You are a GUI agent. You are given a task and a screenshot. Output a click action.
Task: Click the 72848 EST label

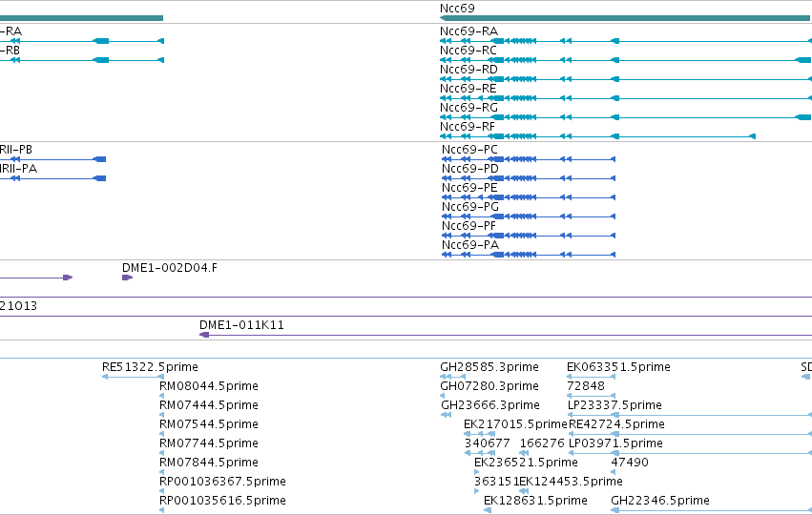point(586,386)
